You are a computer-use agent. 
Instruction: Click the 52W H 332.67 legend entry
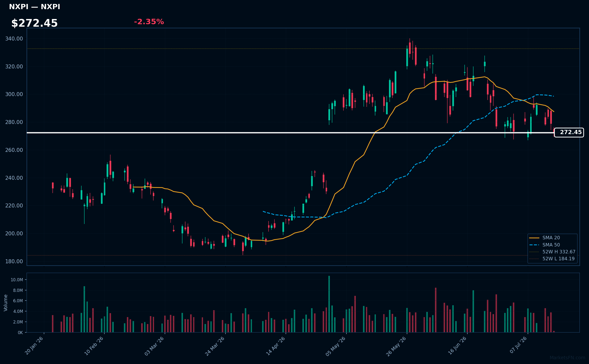point(552,252)
